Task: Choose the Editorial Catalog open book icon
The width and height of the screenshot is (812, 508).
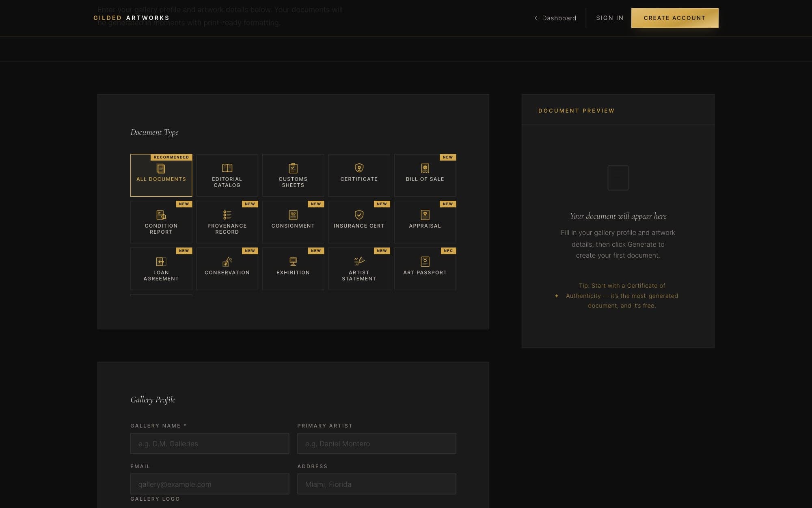Action: 227,168
